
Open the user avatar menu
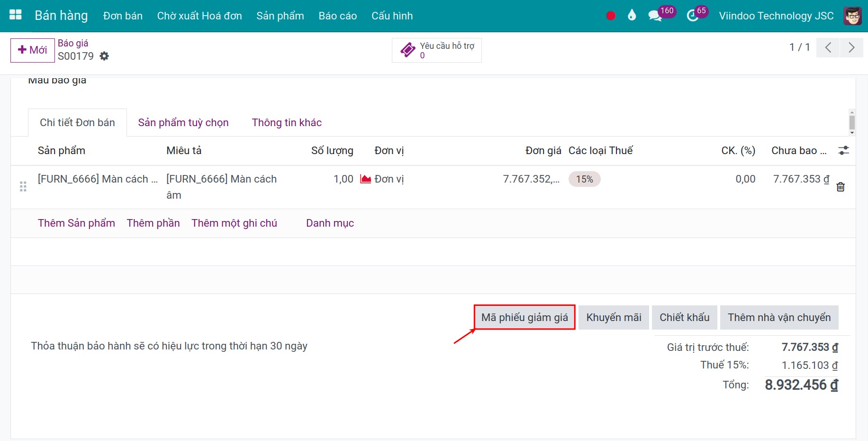click(852, 16)
